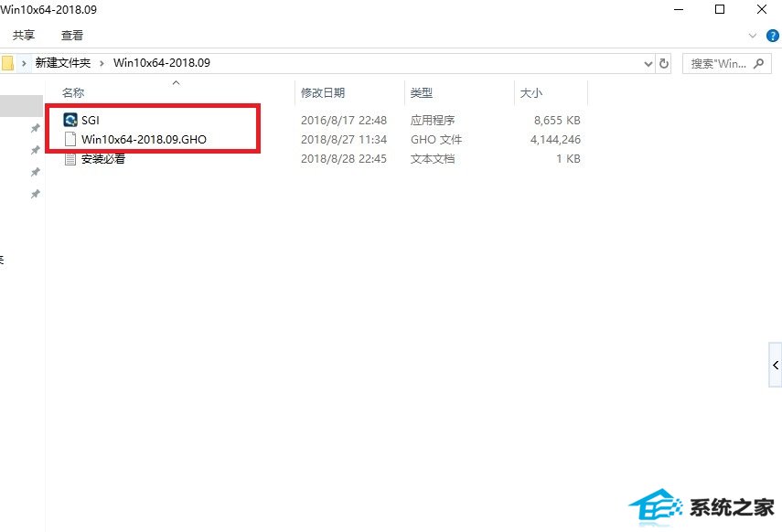Image resolution: width=782 pixels, height=532 pixels.
Task: Click the third pin icon in sidebar
Action: pos(35,172)
